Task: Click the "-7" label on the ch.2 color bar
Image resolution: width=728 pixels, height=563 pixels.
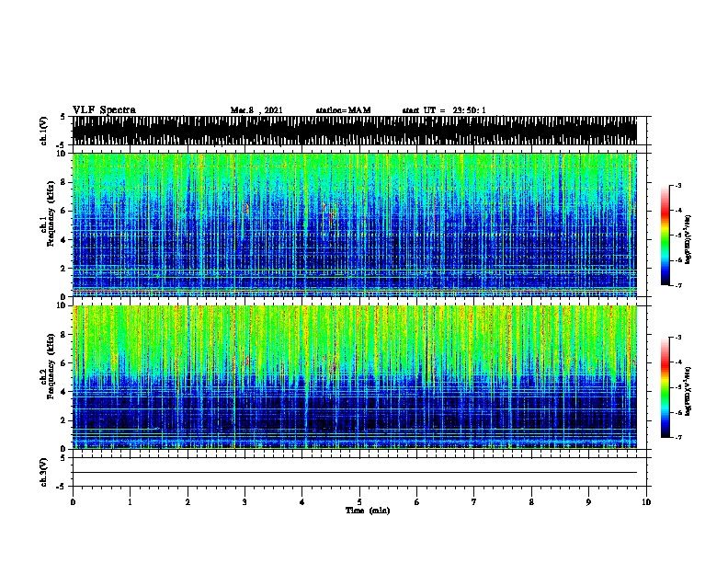Action: click(678, 438)
